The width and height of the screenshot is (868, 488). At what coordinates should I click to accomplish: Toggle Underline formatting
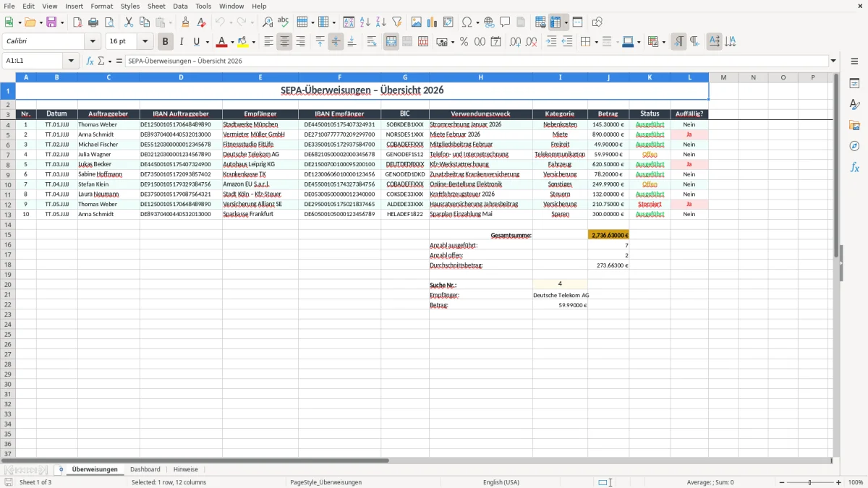pos(196,42)
